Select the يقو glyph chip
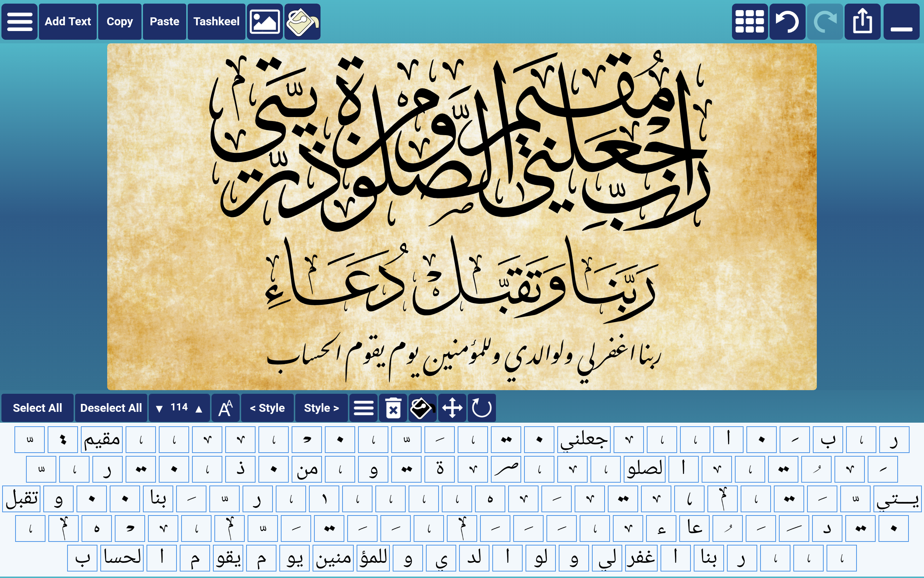The image size is (924, 578). (x=228, y=558)
